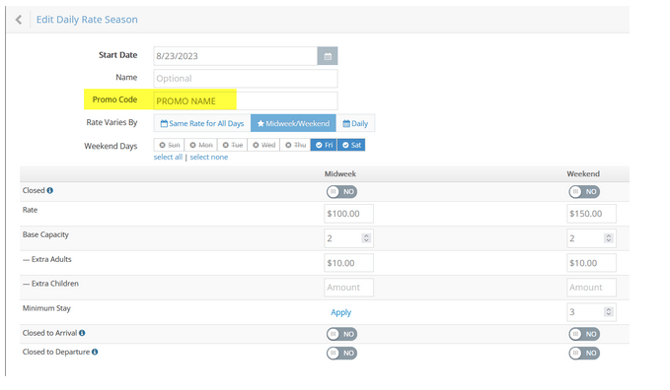
Task: Toggle Midweek Closed to Arrival switch
Action: 341,334
